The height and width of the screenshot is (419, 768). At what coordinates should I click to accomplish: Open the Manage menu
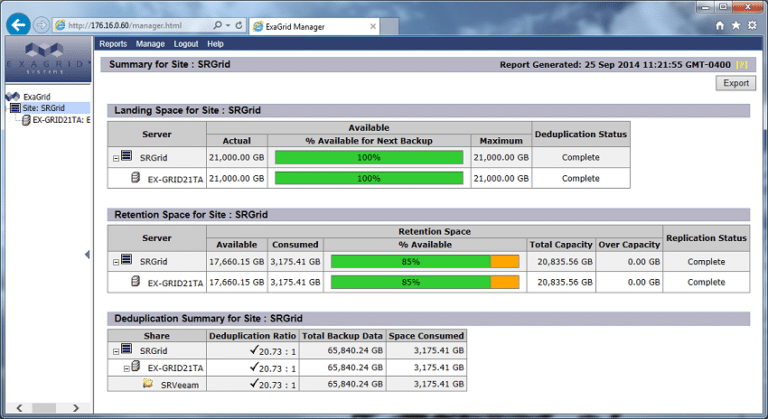pos(150,44)
